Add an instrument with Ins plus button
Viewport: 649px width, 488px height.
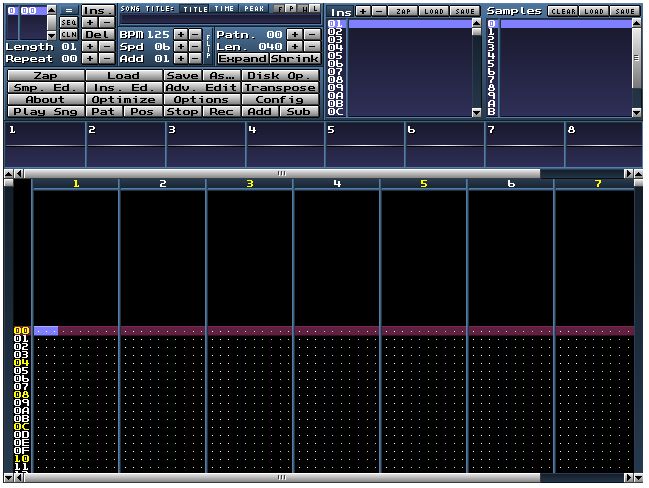coord(363,11)
